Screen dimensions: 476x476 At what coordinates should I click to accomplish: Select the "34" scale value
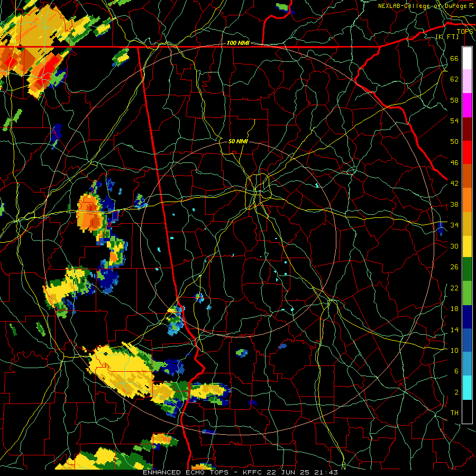454,225
